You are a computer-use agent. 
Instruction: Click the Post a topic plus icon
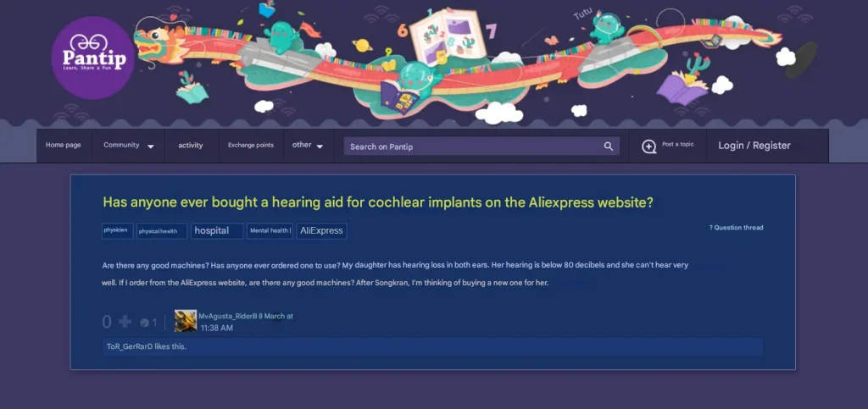tap(648, 146)
